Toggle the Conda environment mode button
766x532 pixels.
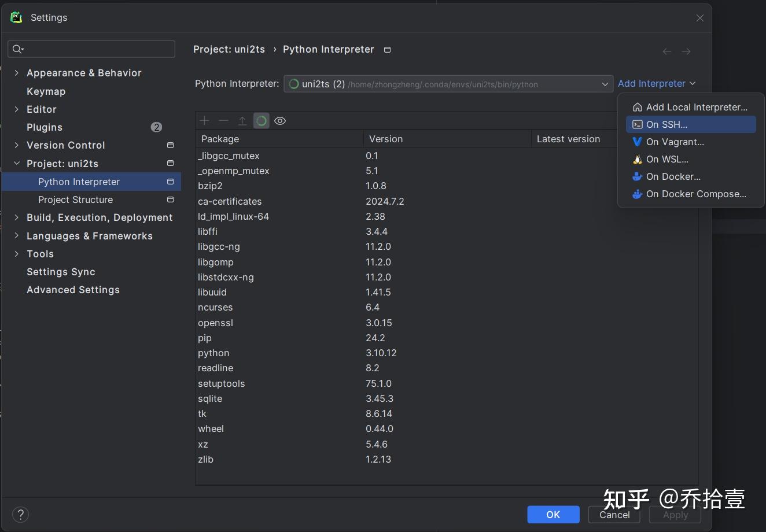tap(261, 120)
